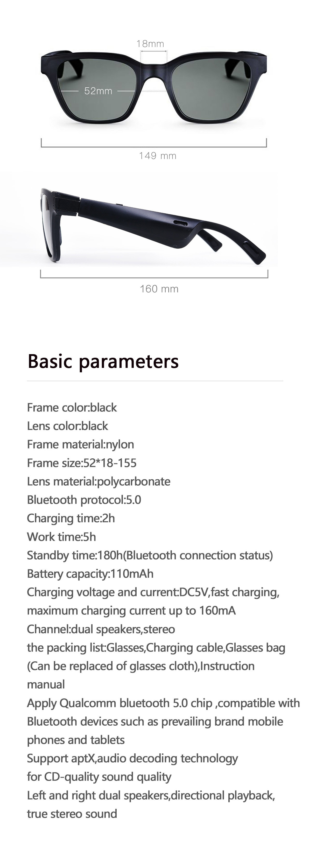
Task: Click the Support aptX audio decoding line
Action: [x=132, y=759]
